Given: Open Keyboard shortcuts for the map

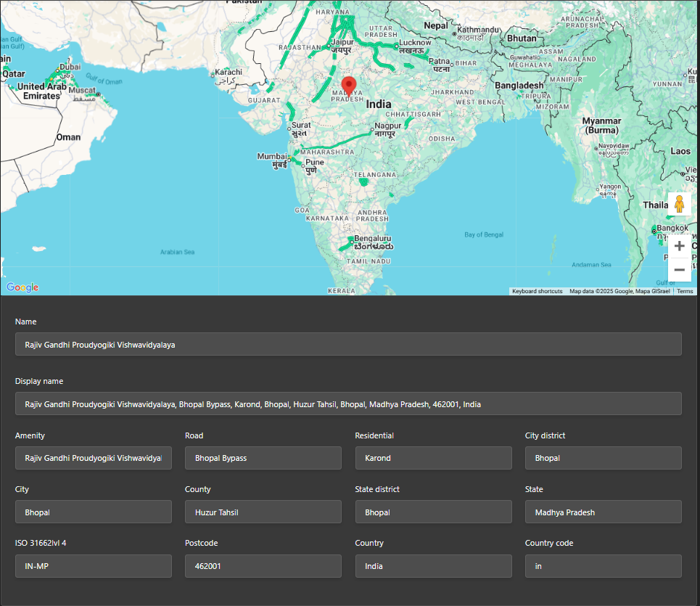Looking at the screenshot, I should click(x=537, y=291).
